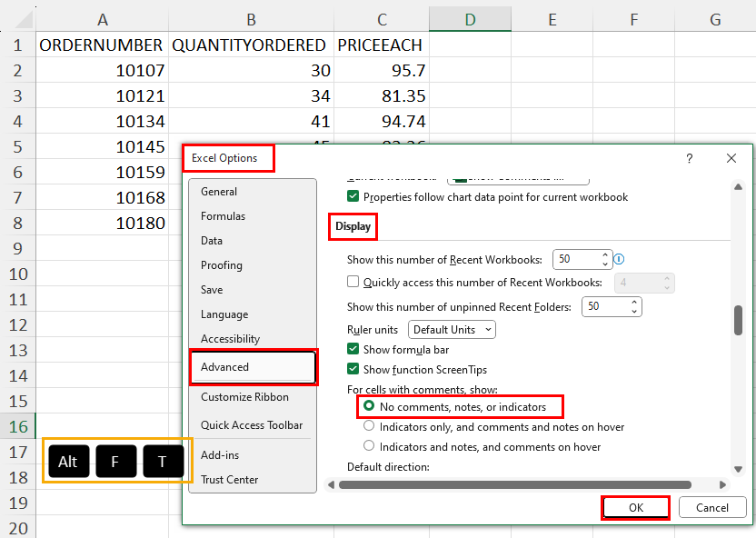Select column C header
756x538 pixels.
(x=382, y=20)
